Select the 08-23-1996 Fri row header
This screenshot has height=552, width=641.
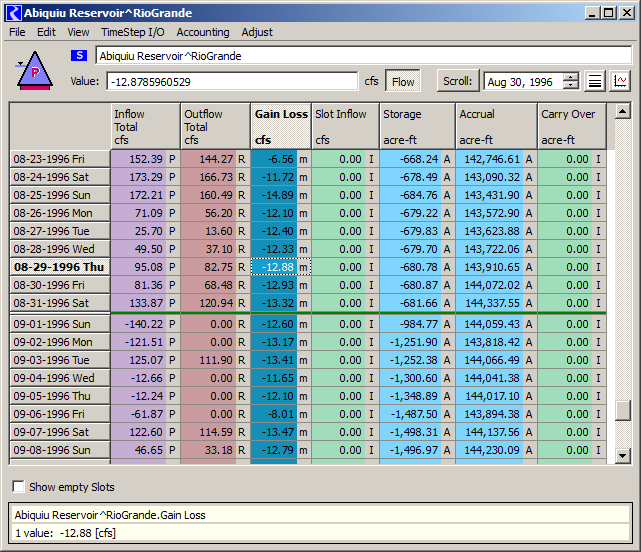pyautogui.click(x=60, y=159)
